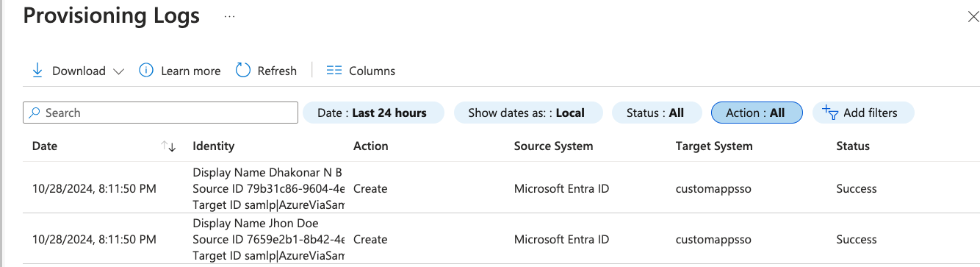Click the Columns list icon

coord(334,71)
